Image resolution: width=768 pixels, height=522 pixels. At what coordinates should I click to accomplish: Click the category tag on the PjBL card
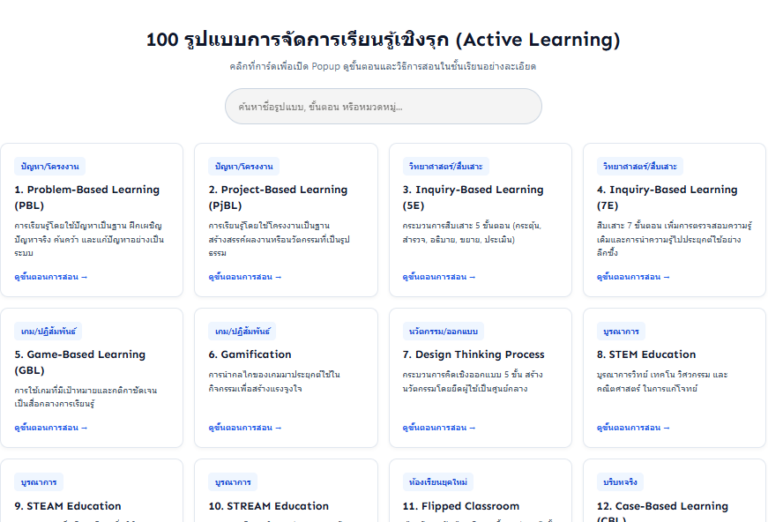pyautogui.click(x=244, y=166)
